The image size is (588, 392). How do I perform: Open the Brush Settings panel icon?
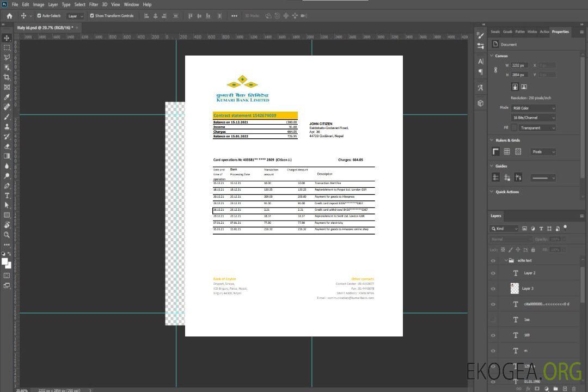tap(480, 35)
